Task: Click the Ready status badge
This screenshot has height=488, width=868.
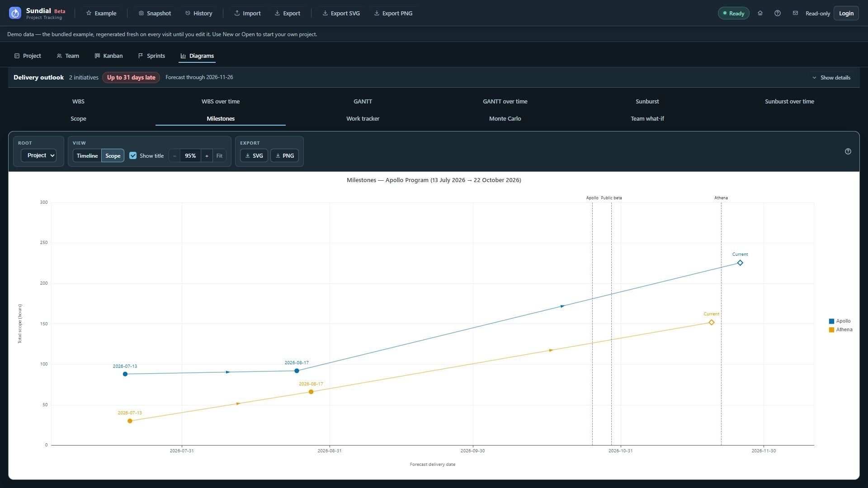Action: [733, 13]
